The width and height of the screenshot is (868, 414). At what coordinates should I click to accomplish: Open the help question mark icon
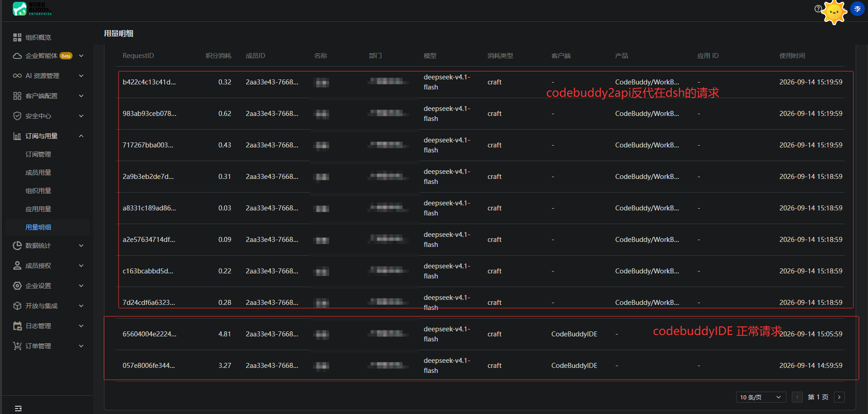tap(818, 9)
